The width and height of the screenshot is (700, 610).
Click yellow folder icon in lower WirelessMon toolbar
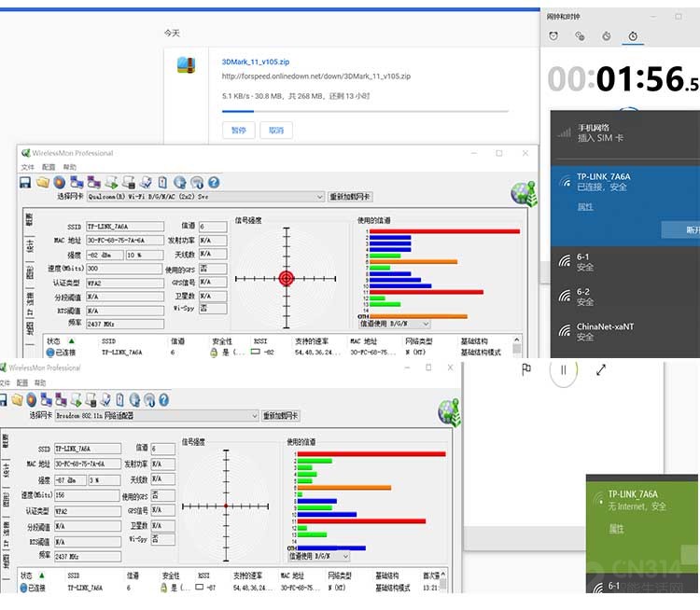17,400
